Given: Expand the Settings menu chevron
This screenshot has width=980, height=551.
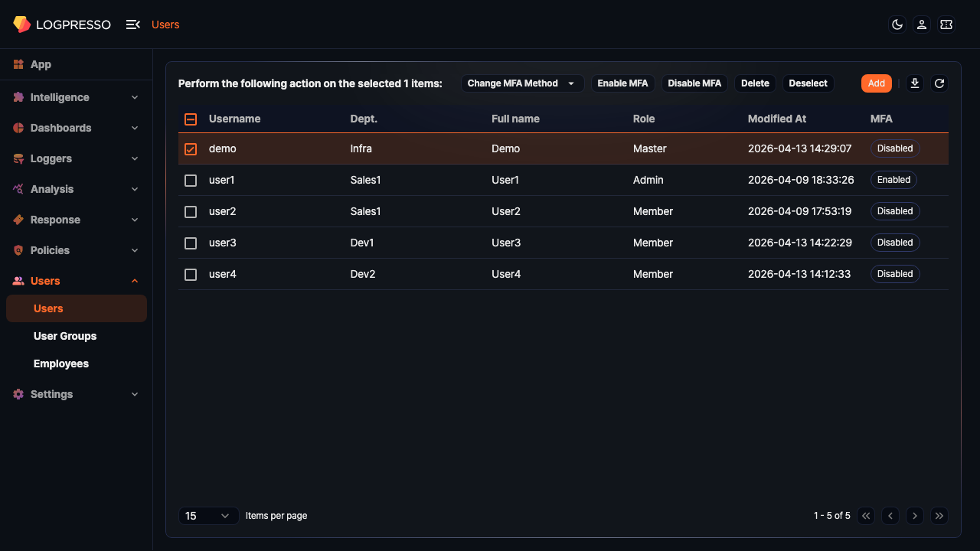Looking at the screenshot, I should [135, 394].
